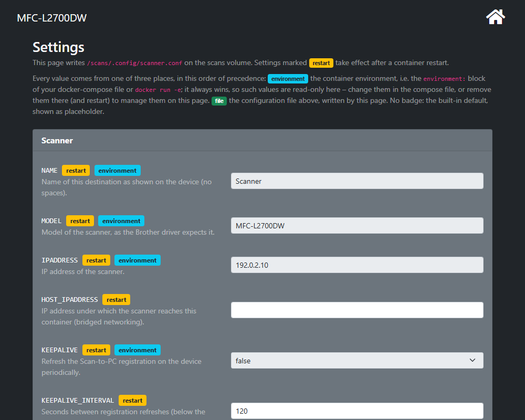This screenshot has height=420, width=525.
Task: Click the KEEPALIVE_INTERVAL field showing 120
Action: [x=357, y=411]
